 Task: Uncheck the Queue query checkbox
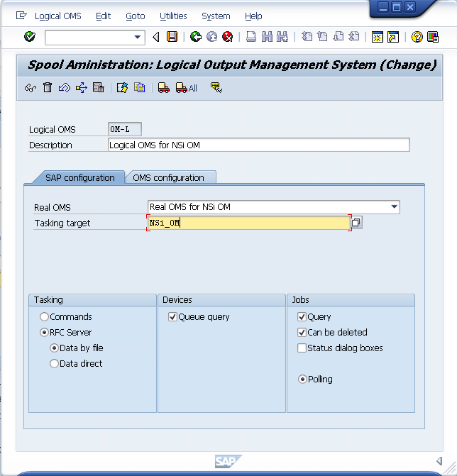pyautogui.click(x=172, y=317)
